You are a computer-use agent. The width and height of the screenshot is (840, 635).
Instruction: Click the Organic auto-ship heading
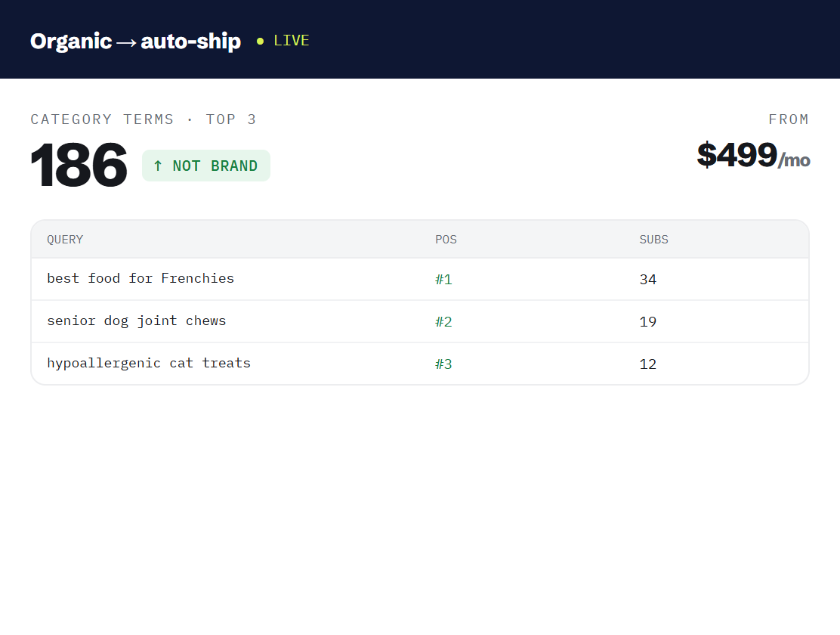pos(135,42)
